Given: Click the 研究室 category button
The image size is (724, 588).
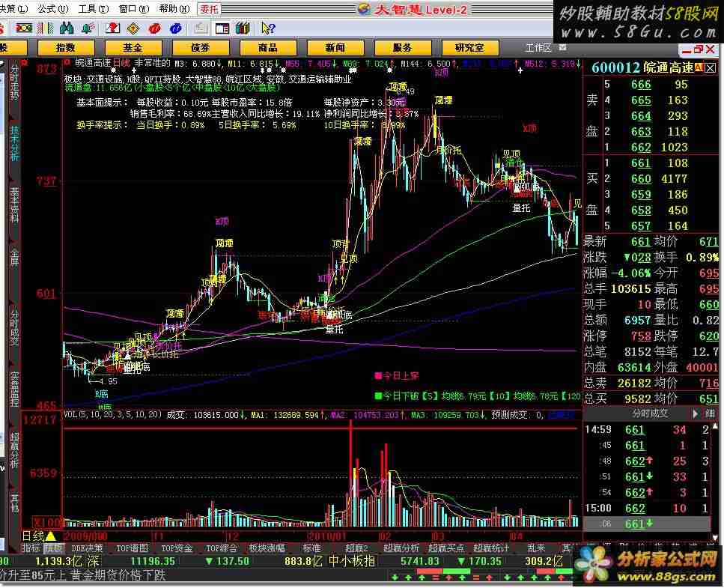Looking at the screenshot, I should pyautogui.click(x=470, y=48).
